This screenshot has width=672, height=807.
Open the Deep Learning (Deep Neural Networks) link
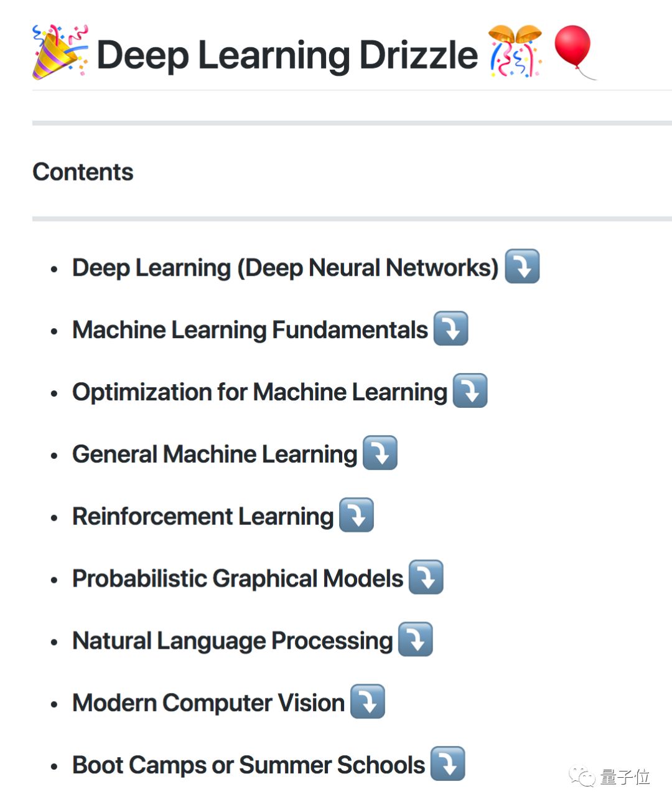point(285,268)
